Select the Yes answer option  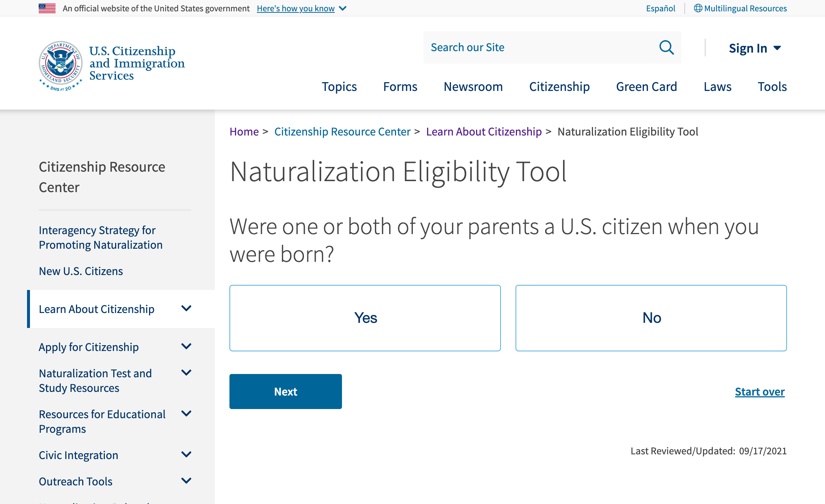coord(365,318)
